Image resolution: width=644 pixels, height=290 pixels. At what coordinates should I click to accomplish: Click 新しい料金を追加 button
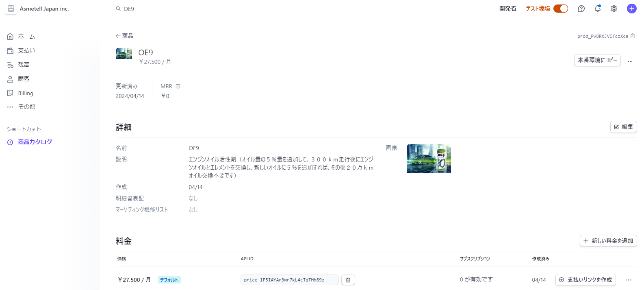(x=608, y=241)
